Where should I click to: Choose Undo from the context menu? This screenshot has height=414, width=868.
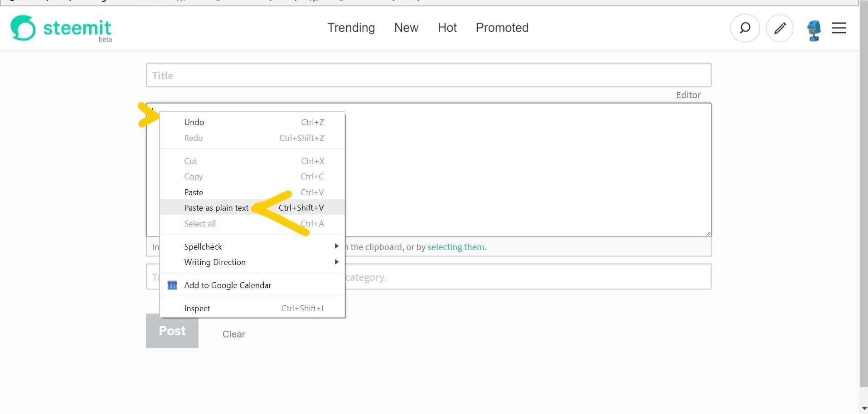pyautogui.click(x=194, y=122)
